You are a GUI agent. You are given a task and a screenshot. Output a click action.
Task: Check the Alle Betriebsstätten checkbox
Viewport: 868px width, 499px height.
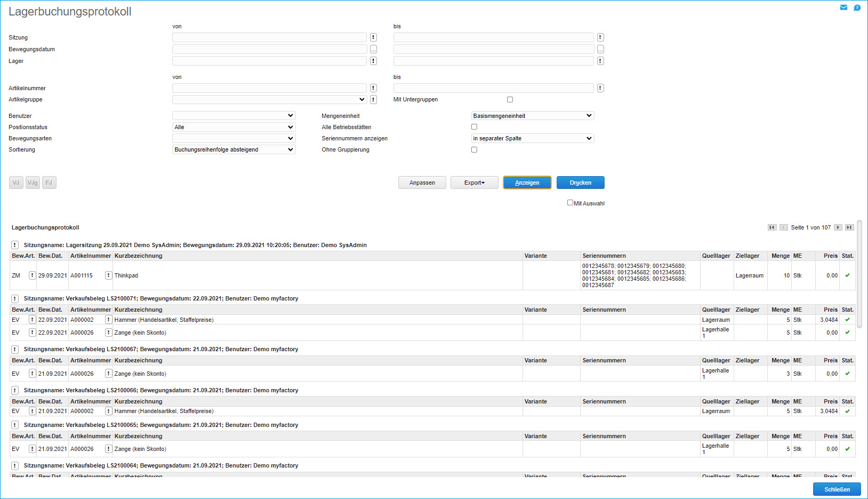click(474, 127)
